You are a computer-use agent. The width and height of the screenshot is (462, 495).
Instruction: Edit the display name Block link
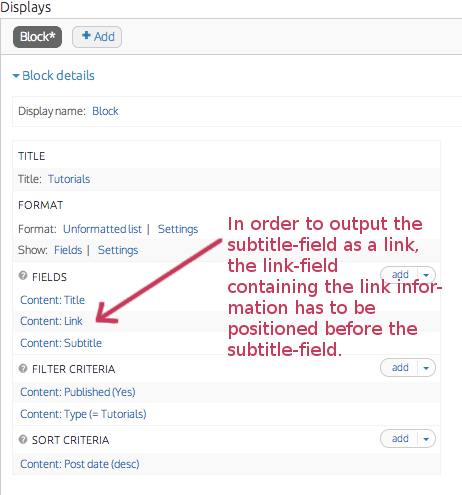(105, 111)
